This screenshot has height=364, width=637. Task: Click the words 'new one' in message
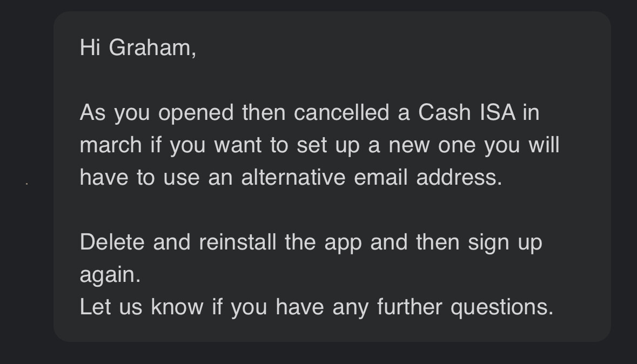click(432, 146)
